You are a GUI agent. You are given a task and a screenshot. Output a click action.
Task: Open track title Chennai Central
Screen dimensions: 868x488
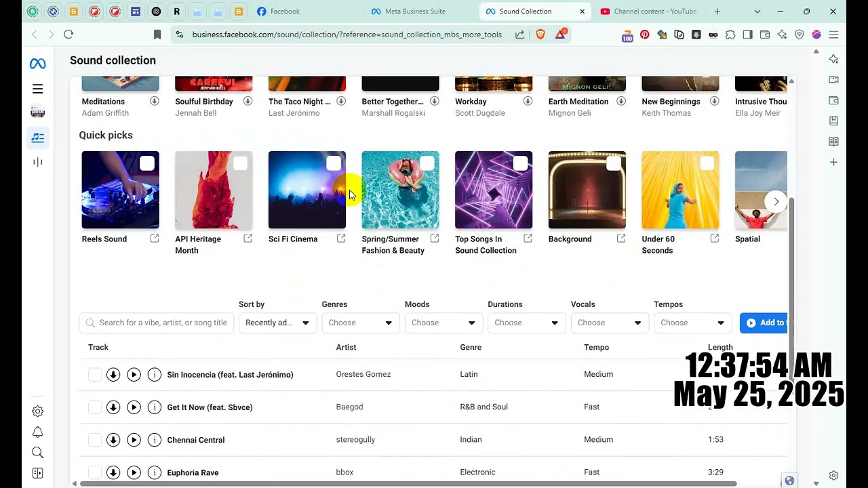tap(196, 440)
